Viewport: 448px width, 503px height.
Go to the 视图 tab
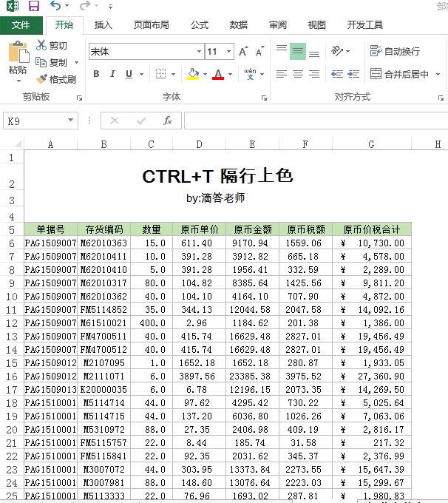[317, 25]
